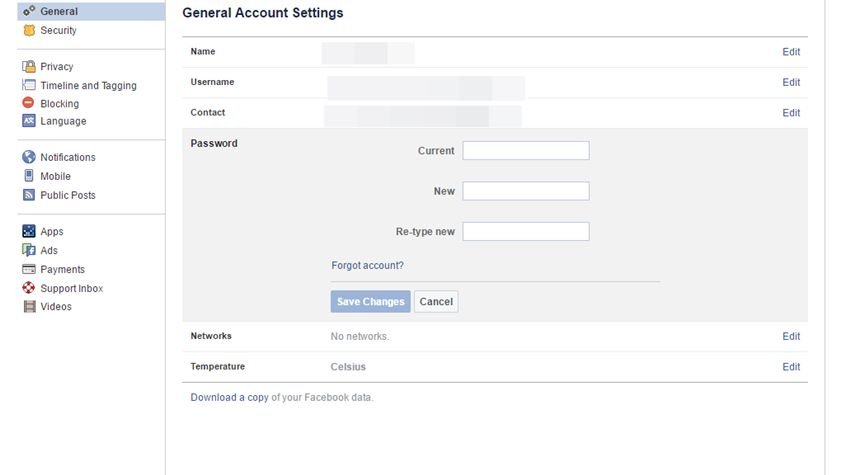Click the No networks. text
This screenshot has height=475, width=850.
tap(359, 336)
